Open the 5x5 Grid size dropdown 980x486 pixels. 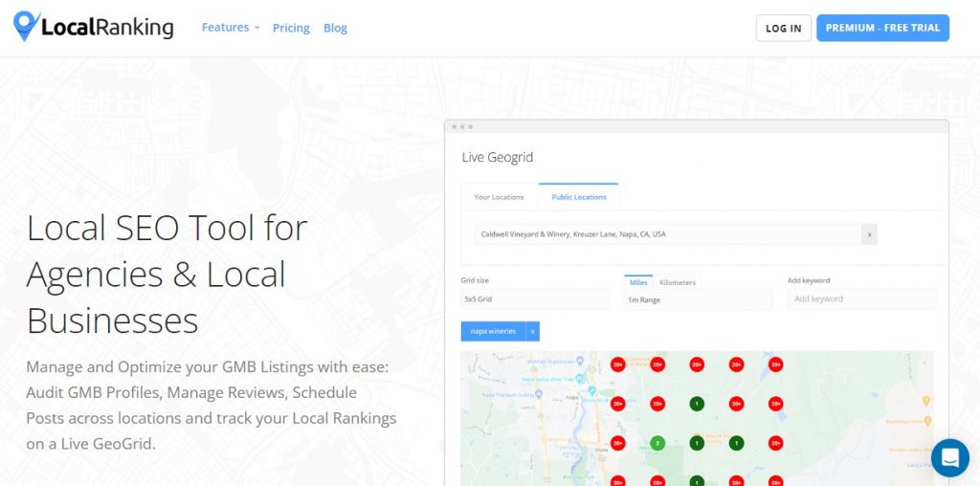tap(534, 299)
